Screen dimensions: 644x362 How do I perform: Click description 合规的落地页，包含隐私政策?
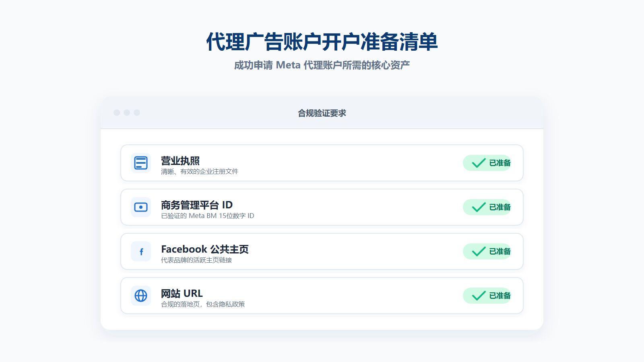[x=203, y=304]
